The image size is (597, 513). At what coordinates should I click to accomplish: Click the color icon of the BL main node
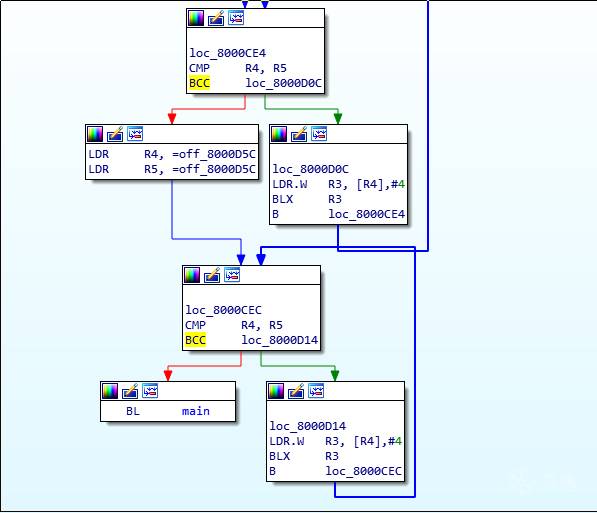click(110, 391)
